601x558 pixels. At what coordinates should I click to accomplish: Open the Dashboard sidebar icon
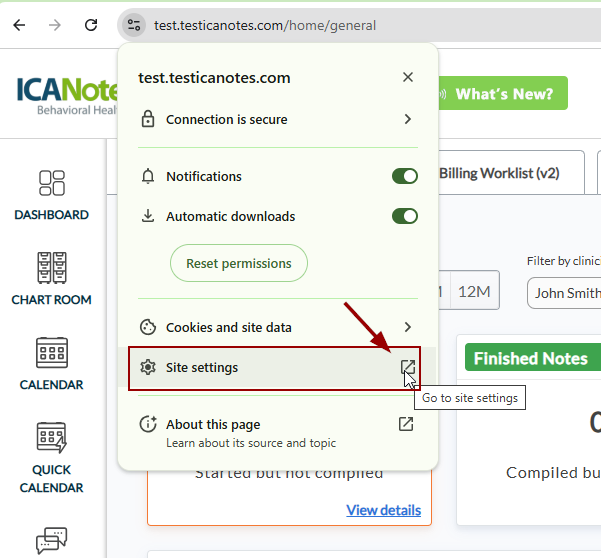point(52,183)
